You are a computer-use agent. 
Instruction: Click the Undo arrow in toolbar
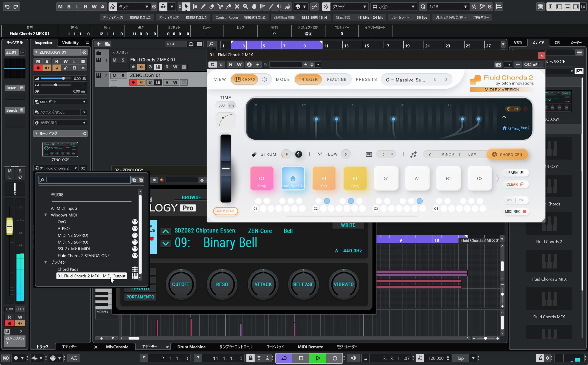(7, 6)
